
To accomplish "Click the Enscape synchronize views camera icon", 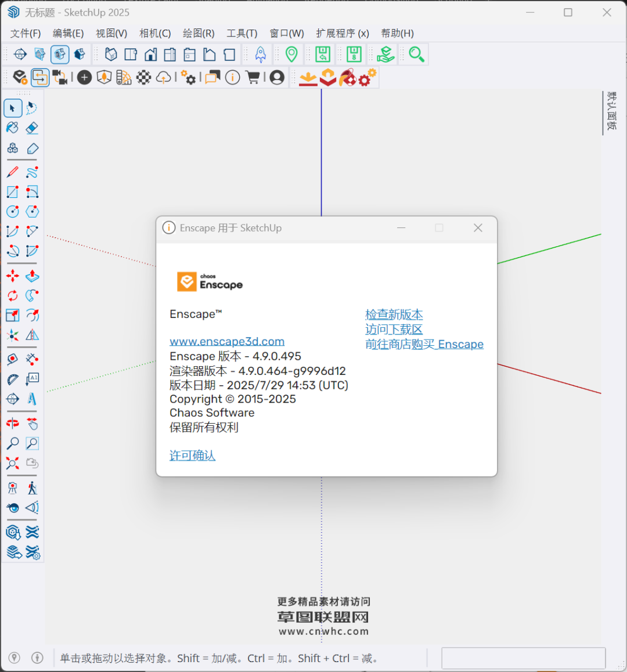I will click(60, 78).
